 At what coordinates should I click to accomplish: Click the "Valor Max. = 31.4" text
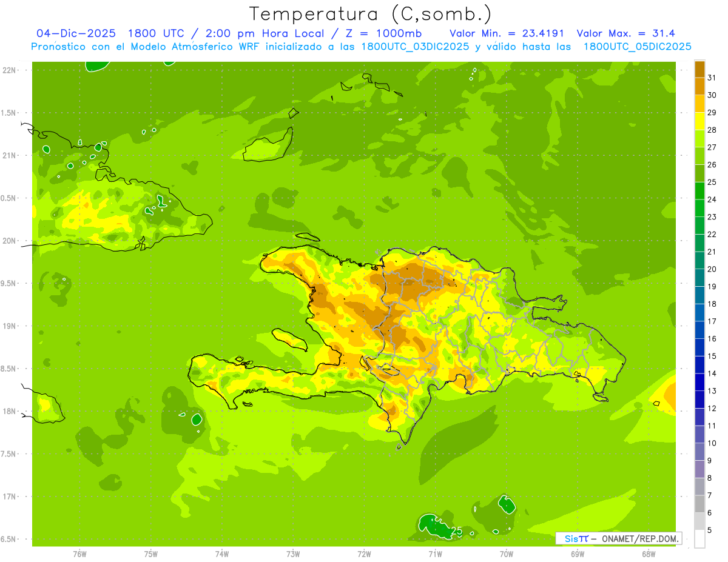pyautogui.click(x=626, y=33)
